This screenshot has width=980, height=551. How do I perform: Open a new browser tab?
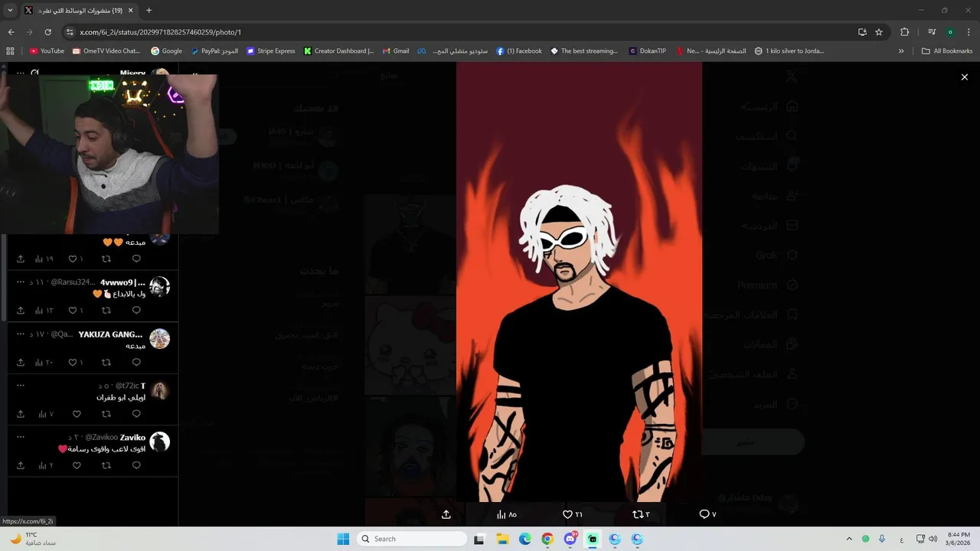coord(149,10)
